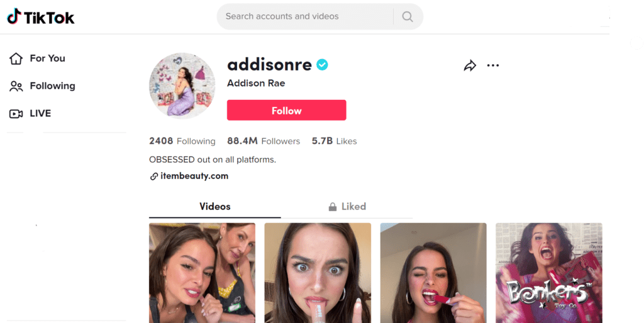Viewport: 644px width, 323px height.
Task: Click the blue verified badge
Action: pos(322,65)
